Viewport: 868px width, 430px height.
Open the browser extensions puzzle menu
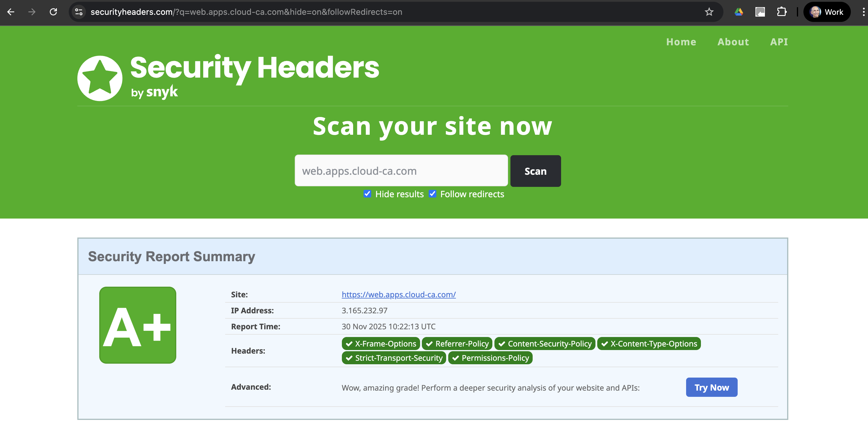[782, 12]
